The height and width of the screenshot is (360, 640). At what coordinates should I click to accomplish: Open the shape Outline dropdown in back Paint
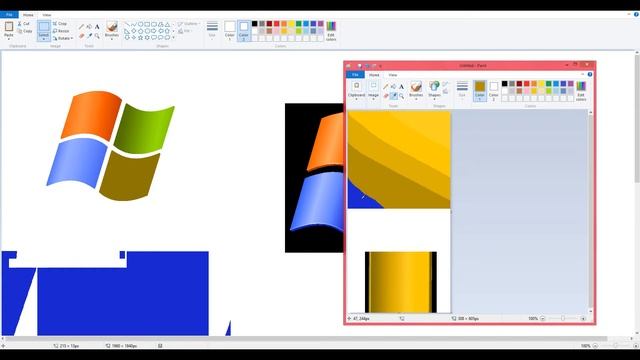click(x=188, y=24)
